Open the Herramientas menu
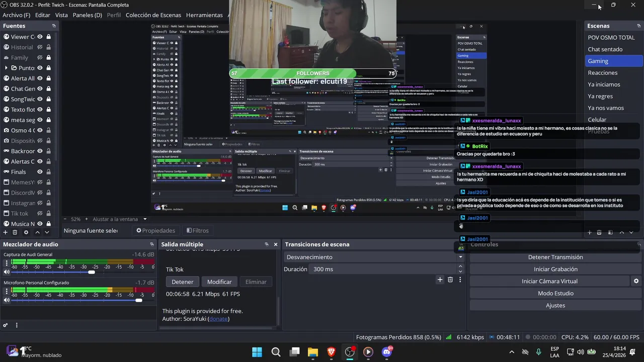This screenshot has height=362, width=644. coord(204,15)
